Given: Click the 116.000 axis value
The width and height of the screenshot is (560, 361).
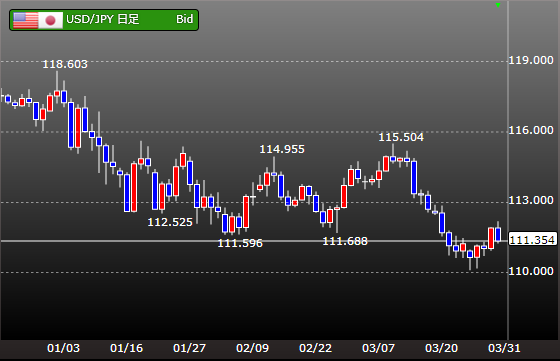Looking at the screenshot, I should point(531,130).
